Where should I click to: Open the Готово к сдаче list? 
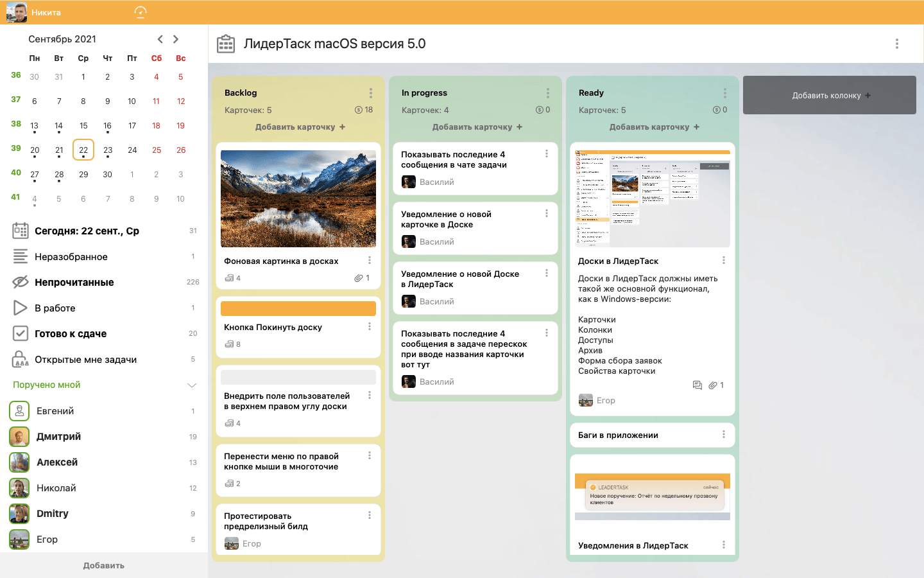coord(104,334)
